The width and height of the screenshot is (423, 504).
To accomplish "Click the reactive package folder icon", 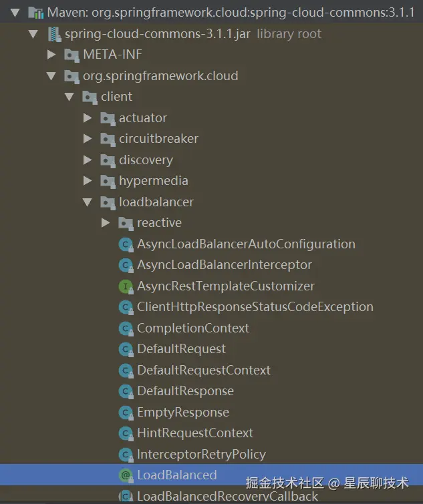I will pos(126,224).
